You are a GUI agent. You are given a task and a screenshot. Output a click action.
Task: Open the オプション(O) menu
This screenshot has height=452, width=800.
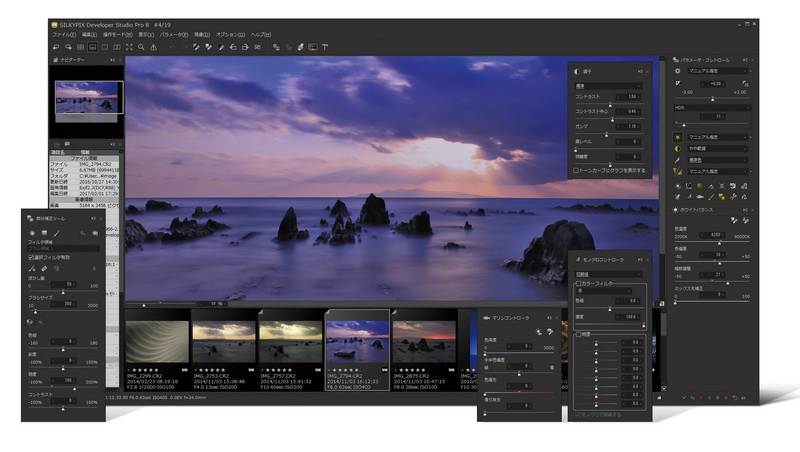[x=230, y=34]
